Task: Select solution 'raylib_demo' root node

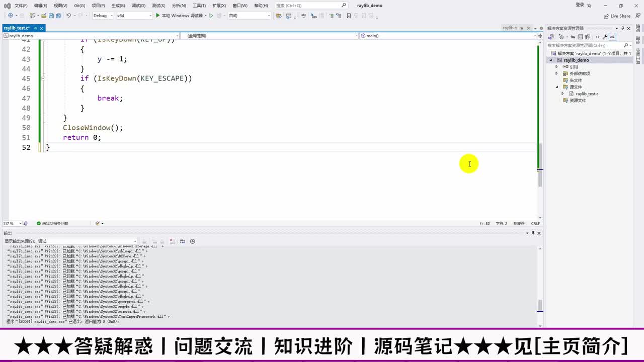Action: (x=592, y=53)
